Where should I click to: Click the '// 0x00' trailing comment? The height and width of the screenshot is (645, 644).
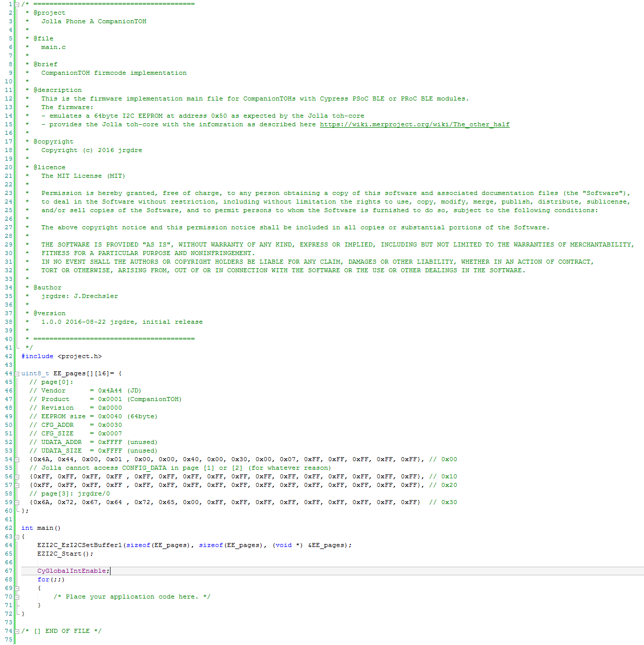pos(443,459)
